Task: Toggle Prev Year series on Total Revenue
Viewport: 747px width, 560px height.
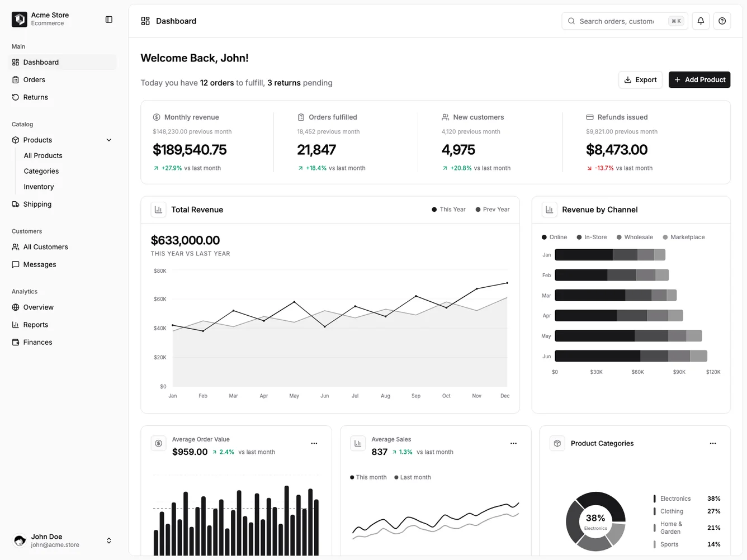Action: (x=492, y=209)
